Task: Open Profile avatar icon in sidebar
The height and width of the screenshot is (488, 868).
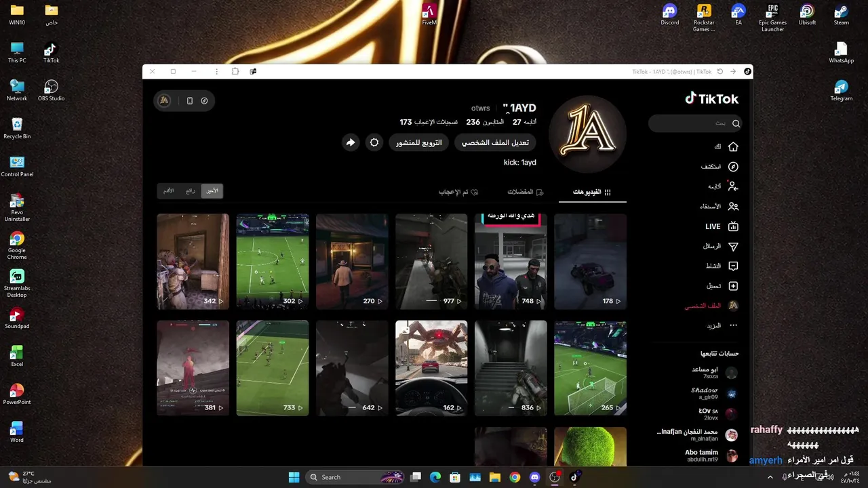Action: pos(733,306)
